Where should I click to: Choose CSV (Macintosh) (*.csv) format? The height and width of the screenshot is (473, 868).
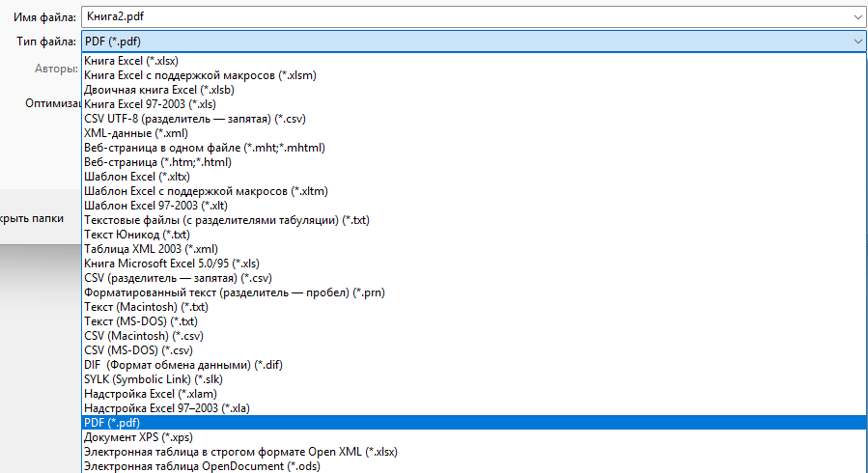coord(474,336)
